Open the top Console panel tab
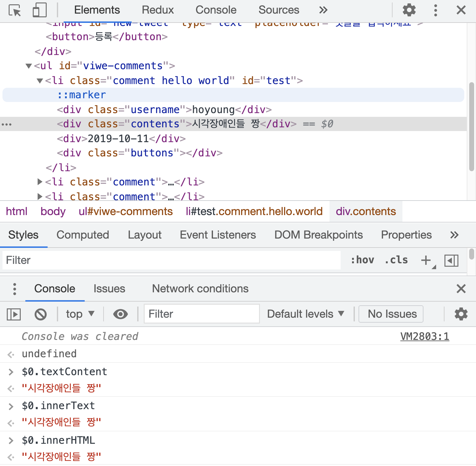 216,10
